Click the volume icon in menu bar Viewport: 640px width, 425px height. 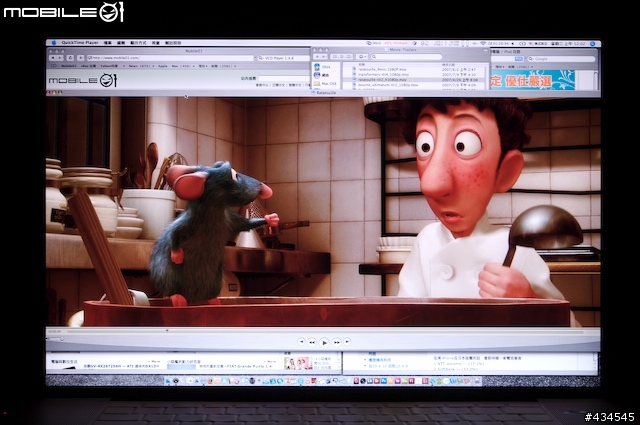point(513,43)
